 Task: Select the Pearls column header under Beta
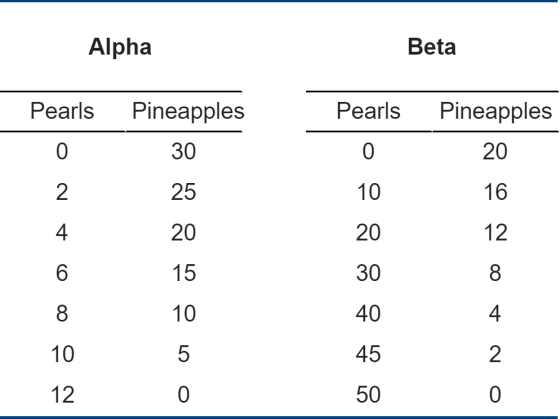tap(368, 111)
